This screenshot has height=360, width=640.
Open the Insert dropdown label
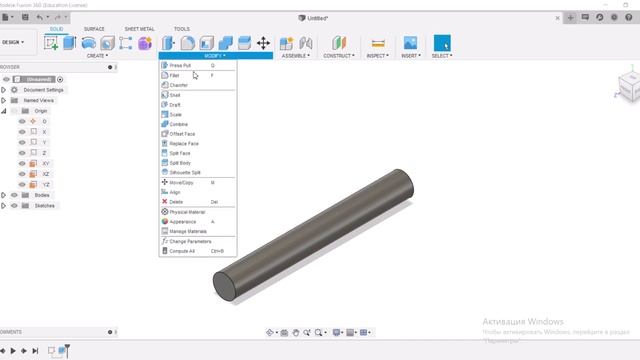pyautogui.click(x=411, y=56)
